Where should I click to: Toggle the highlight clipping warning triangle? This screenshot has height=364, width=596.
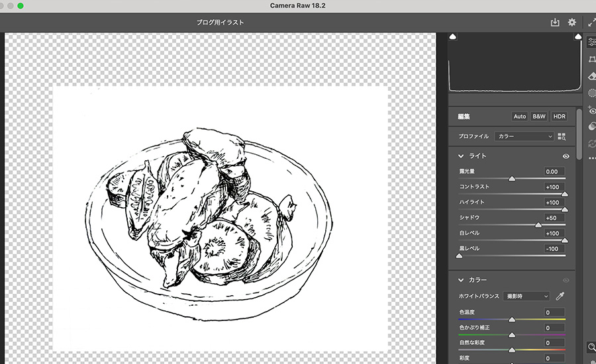[577, 37]
